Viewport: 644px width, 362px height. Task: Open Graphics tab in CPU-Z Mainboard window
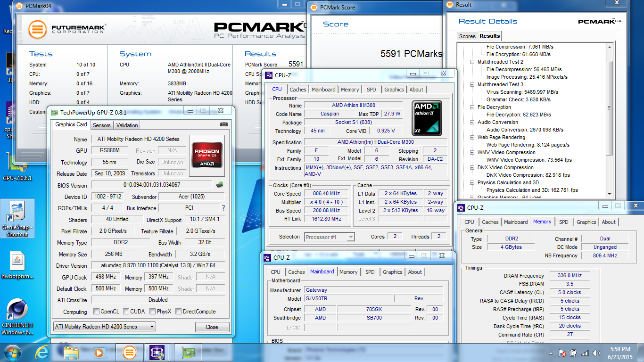pyautogui.click(x=393, y=272)
